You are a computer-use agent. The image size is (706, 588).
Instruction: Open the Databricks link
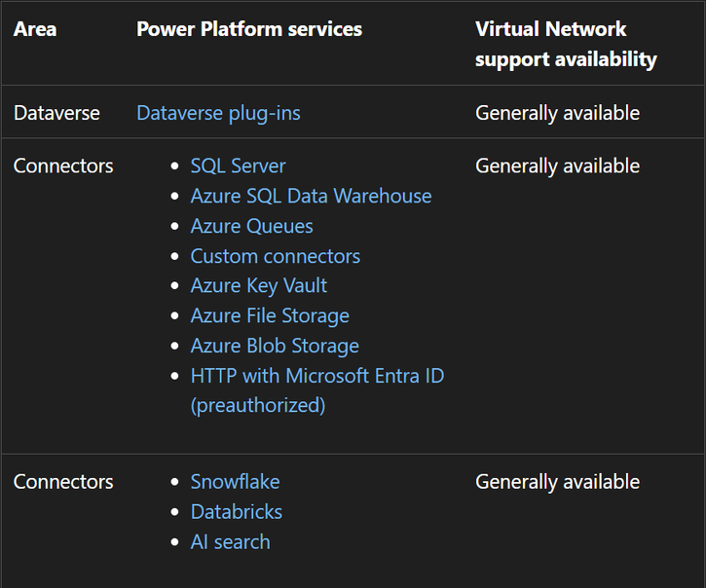point(236,511)
